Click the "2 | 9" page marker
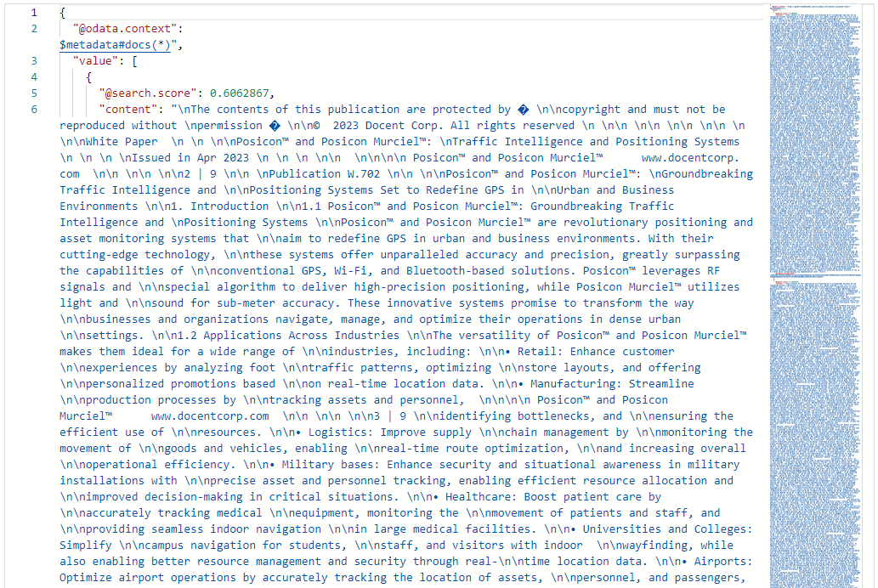 tap(200, 174)
